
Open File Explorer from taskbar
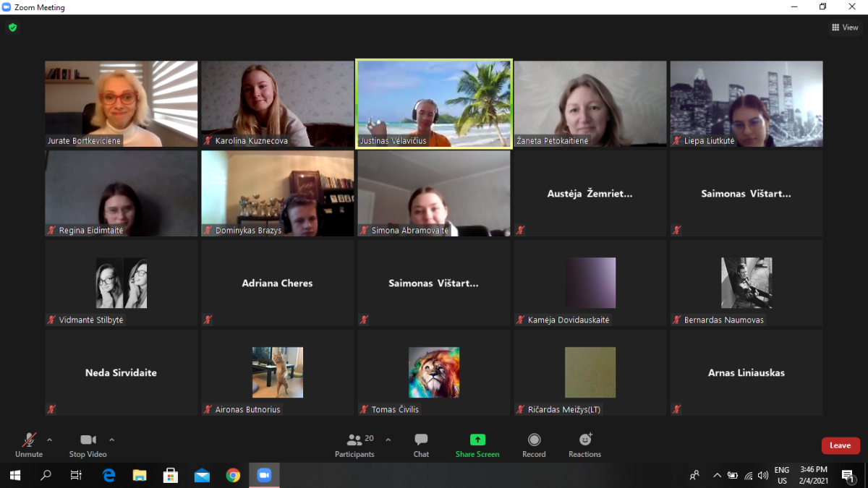click(x=140, y=475)
